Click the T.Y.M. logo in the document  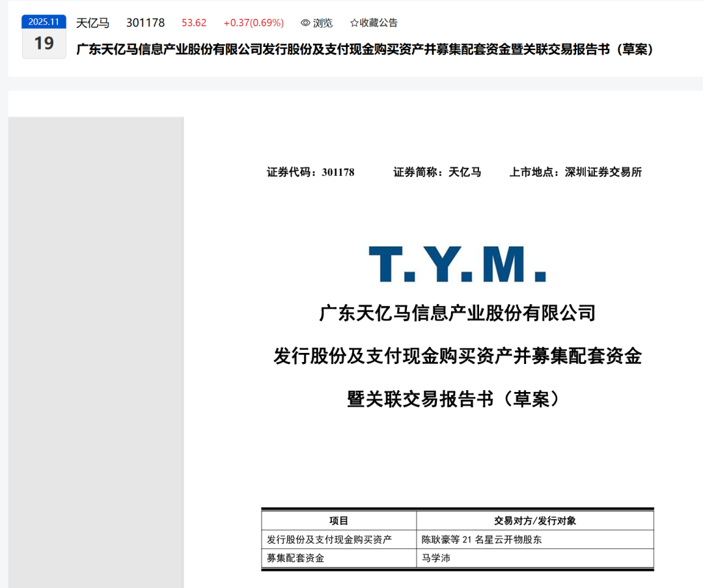[458, 264]
